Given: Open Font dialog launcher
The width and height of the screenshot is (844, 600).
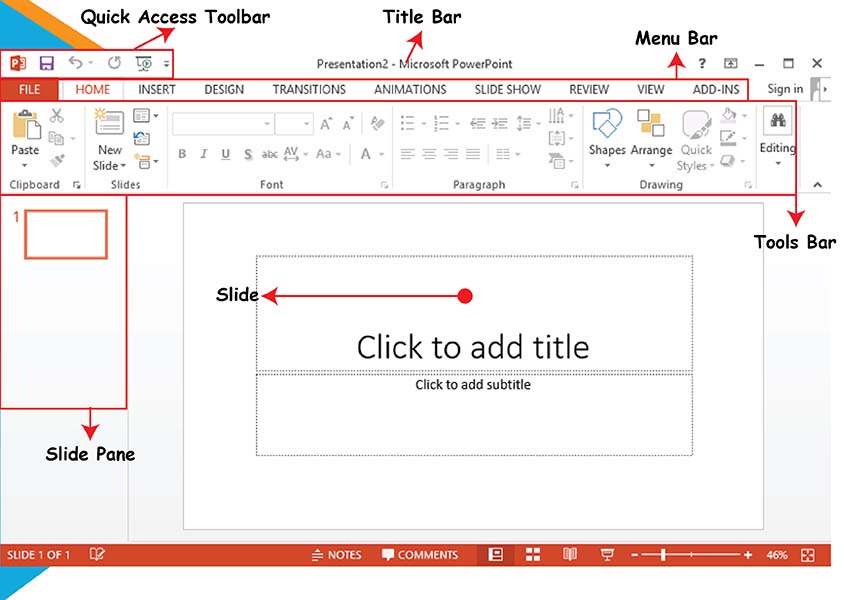Looking at the screenshot, I should pyautogui.click(x=384, y=185).
